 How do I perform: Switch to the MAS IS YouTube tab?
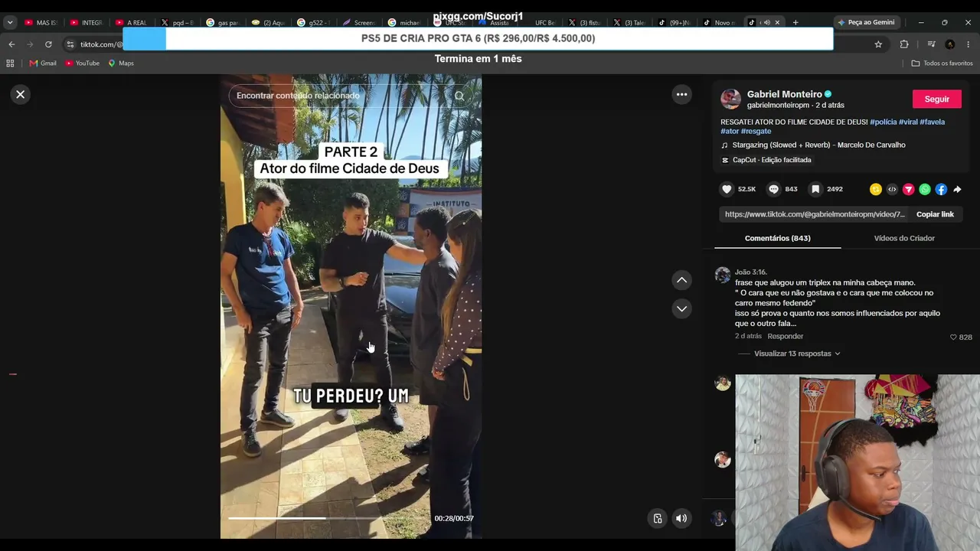point(41,22)
